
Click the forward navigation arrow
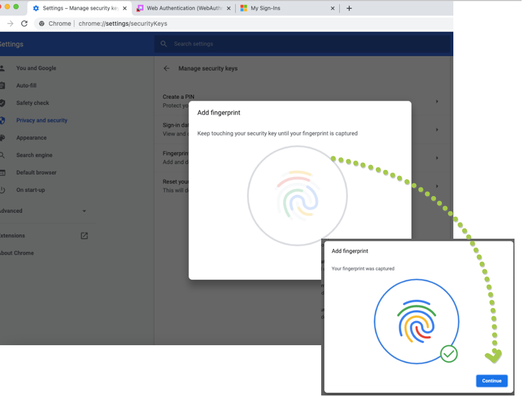point(10,23)
